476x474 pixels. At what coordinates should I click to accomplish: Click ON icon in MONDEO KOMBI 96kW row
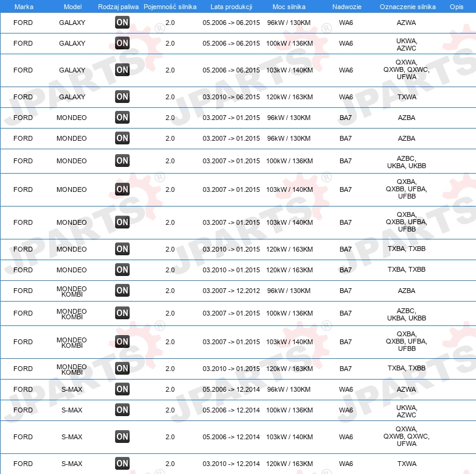coord(122,291)
